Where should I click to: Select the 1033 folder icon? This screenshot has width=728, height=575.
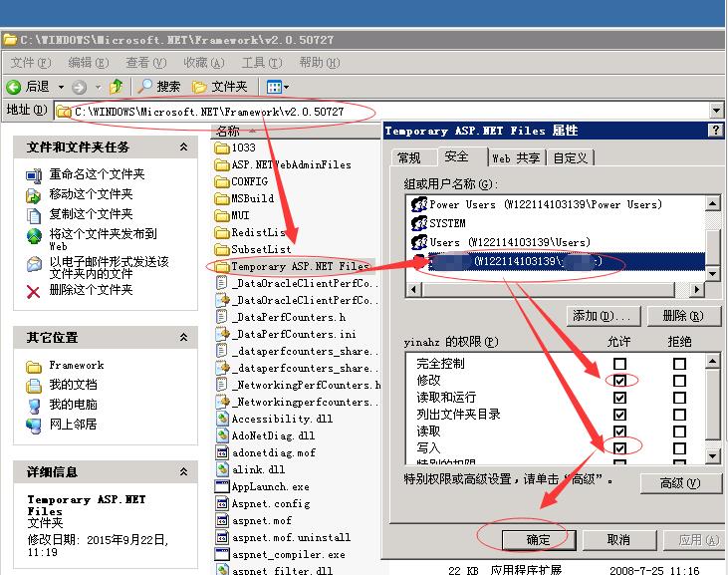point(222,148)
